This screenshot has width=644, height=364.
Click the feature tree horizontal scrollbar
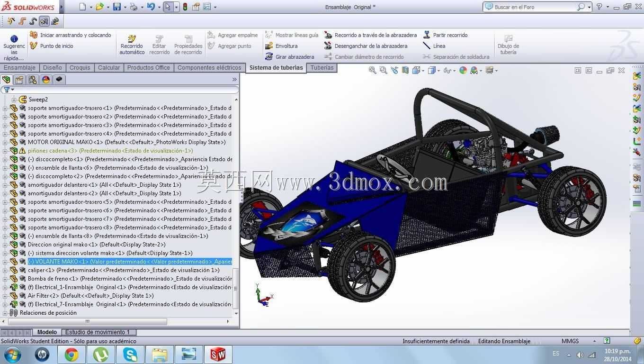click(87, 321)
